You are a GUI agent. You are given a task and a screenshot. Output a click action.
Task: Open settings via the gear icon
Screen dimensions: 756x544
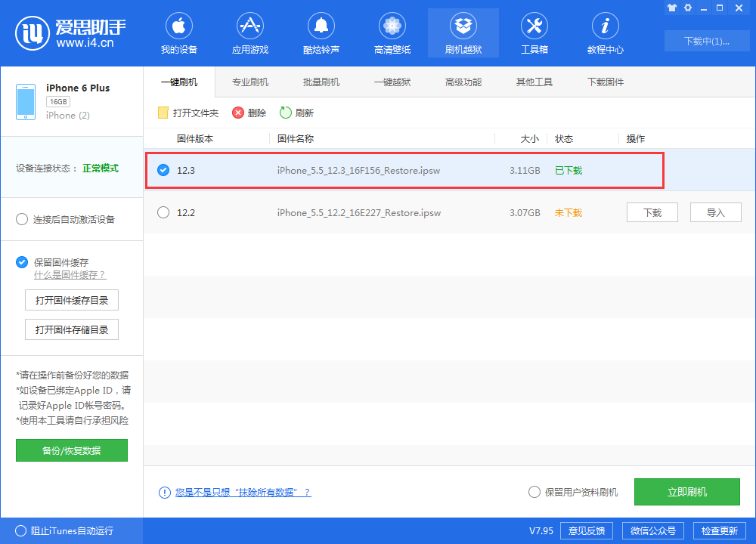tap(688, 8)
